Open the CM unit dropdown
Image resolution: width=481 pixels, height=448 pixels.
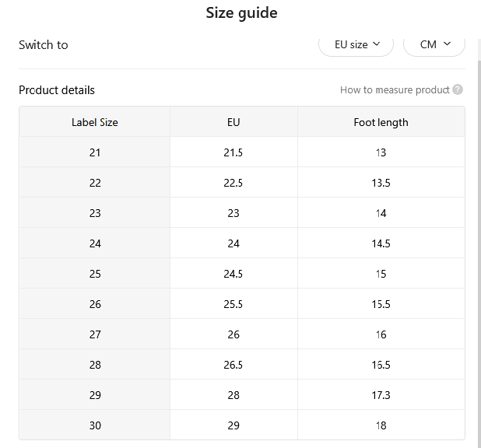click(434, 45)
